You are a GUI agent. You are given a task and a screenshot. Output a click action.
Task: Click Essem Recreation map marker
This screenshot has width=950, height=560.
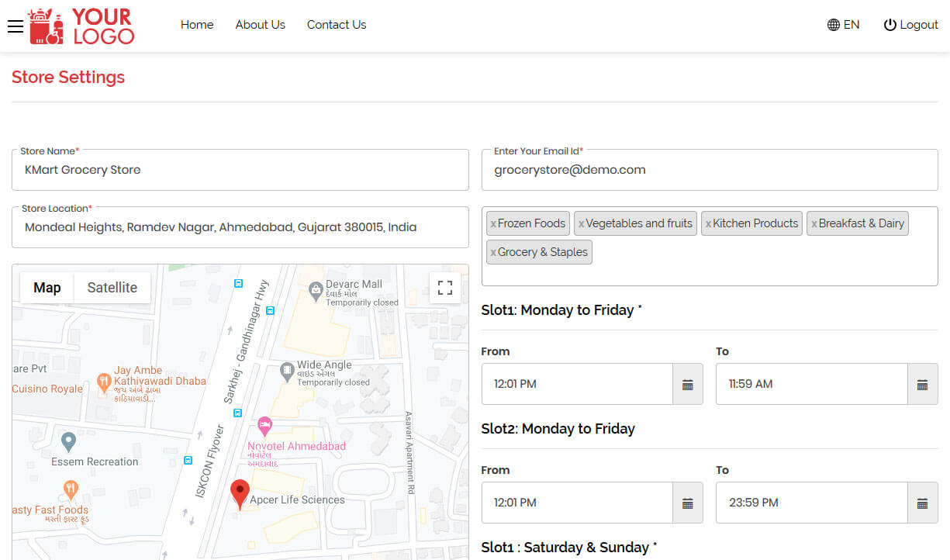68,441
